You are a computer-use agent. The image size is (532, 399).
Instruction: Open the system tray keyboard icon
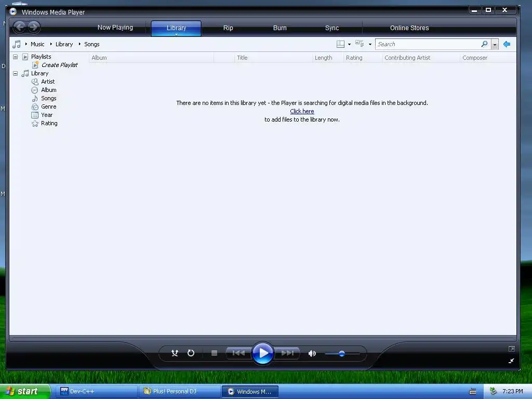pyautogui.click(x=473, y=392)
